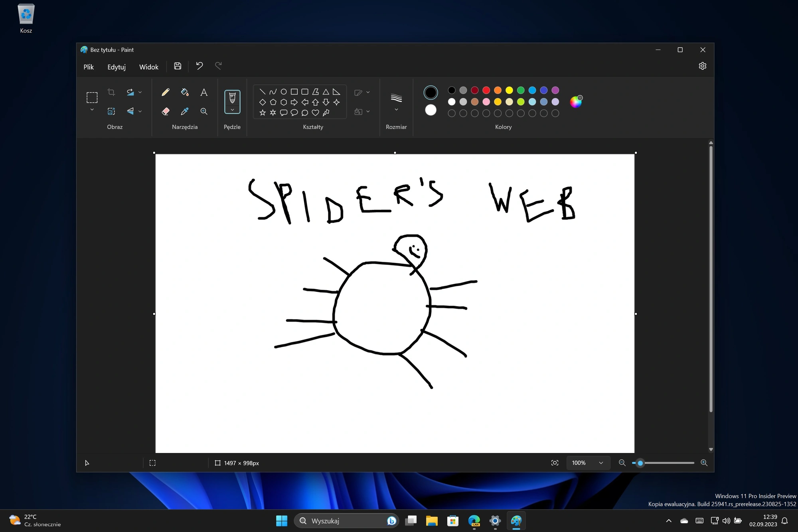798x532 pixels.
Task: Click the Crop image icon
Action: tap(111, 92)
